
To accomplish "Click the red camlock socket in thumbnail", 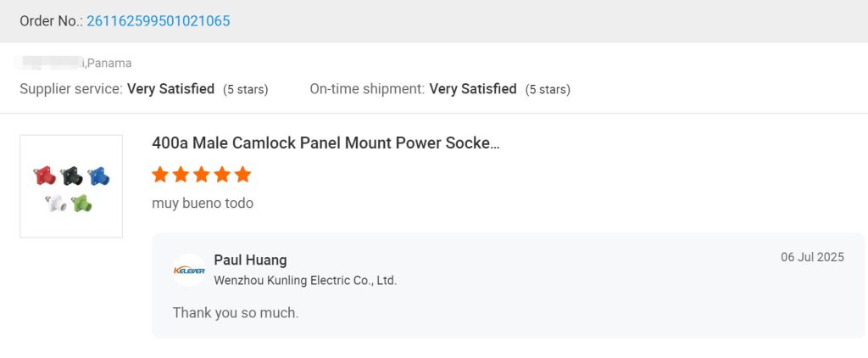I will [x=45, y=176].
